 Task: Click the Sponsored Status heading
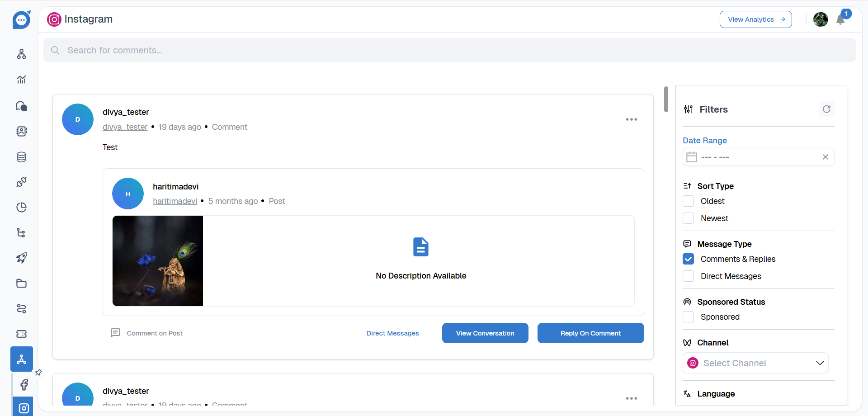(731, 302)
